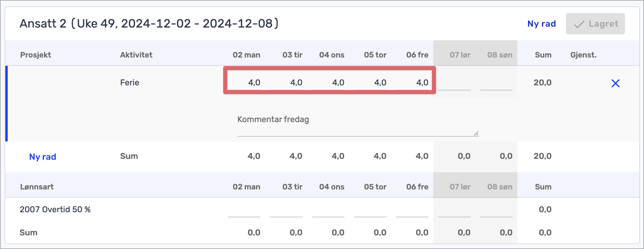The height and width of the screenshot is (249, 644).
Task: Click the Ny rad link next to Sum row
Action: tap(42, 157)
